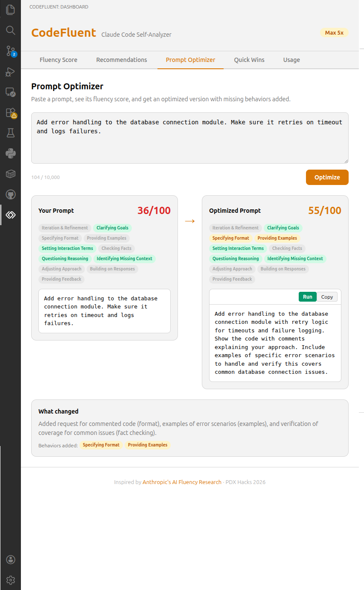Click the orange Optimize button
Screen dimensions: 364x590
[x=327, y=177]
